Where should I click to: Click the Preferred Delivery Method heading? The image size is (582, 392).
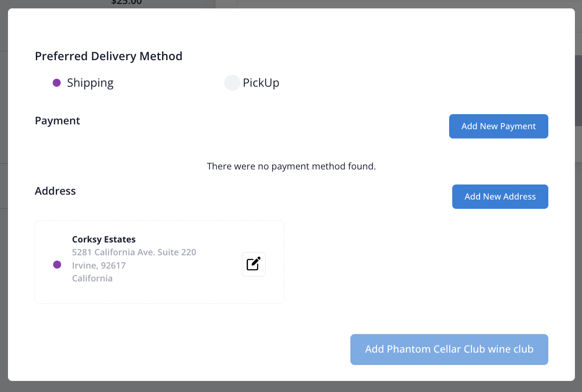109,56
